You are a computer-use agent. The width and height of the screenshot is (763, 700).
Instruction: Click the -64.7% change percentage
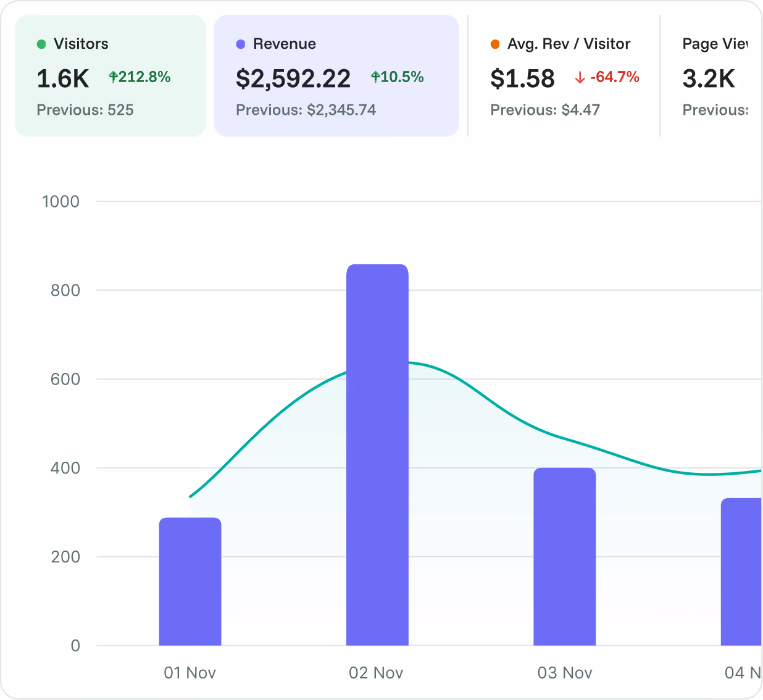(615, 77)
